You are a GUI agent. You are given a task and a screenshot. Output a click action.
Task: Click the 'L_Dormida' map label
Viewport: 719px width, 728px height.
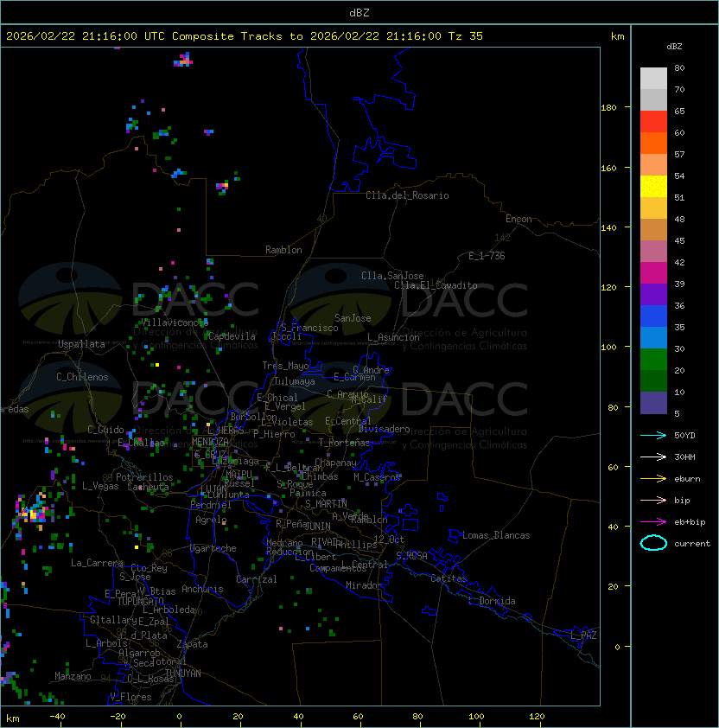tap(492, 601)
